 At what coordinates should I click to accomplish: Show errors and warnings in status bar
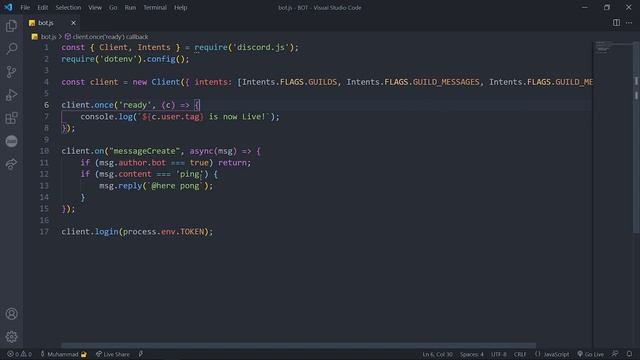(19, 354)
